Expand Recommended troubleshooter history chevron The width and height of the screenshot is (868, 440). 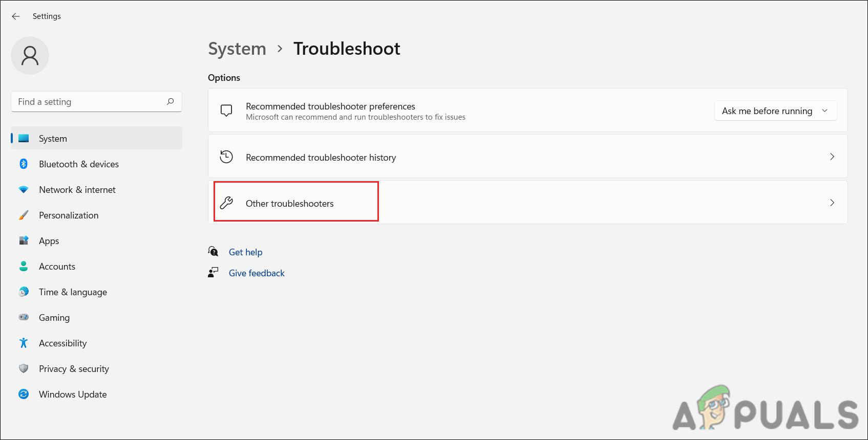[832, 157]
